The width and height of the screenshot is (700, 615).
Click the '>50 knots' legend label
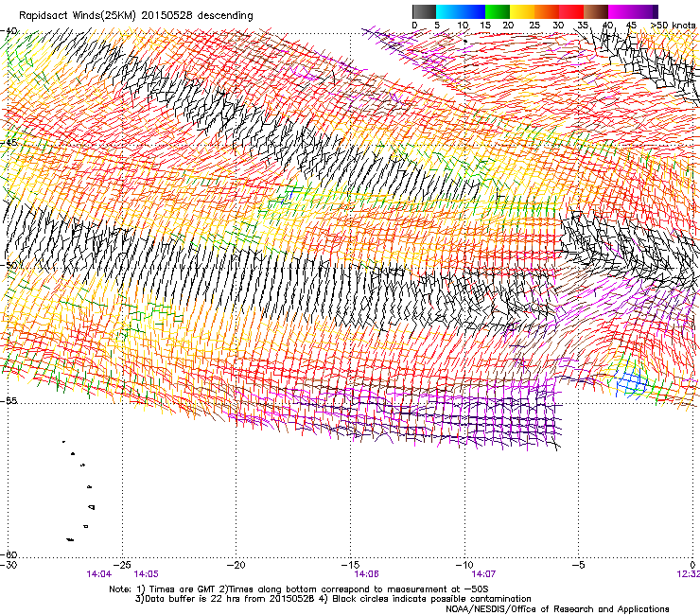pos(673,25)
